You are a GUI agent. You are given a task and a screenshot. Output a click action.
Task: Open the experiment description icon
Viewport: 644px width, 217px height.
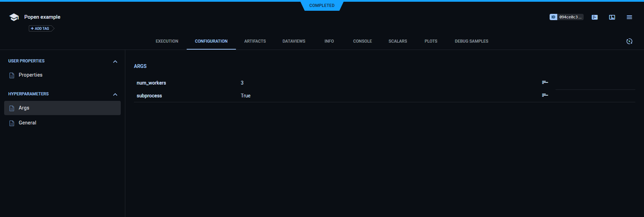point(595,17)
